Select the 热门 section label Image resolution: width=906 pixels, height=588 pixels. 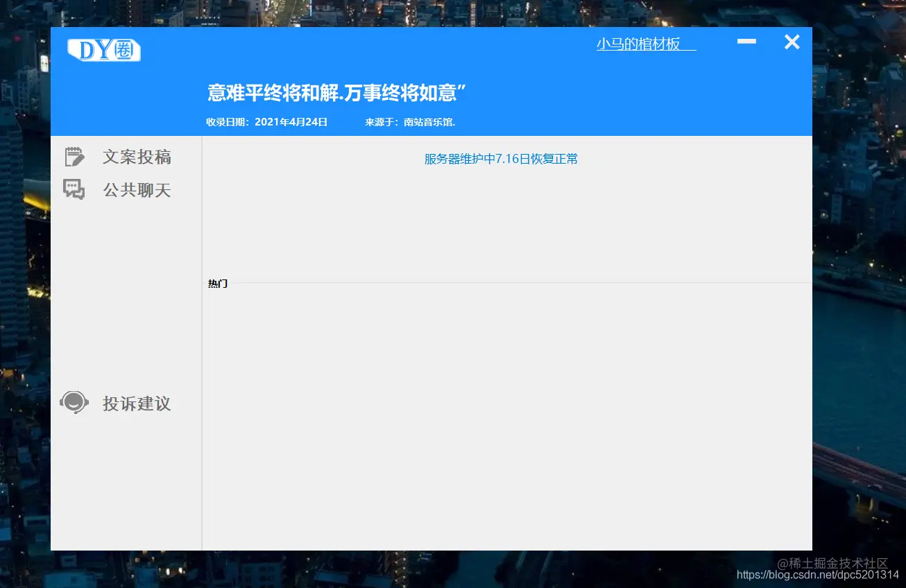(217, 283)
